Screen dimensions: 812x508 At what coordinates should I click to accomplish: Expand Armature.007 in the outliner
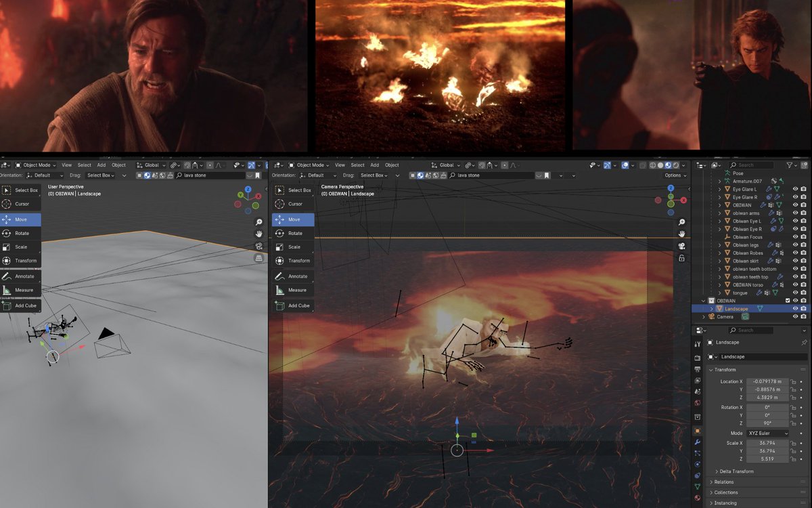coord(721,181)
